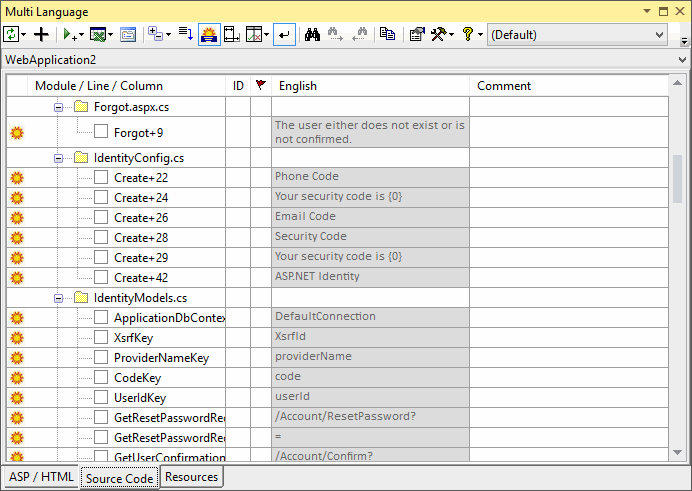Click the copy icon in toolbar
This screenshot has width=692, height=491.
(x=388, y=34)
